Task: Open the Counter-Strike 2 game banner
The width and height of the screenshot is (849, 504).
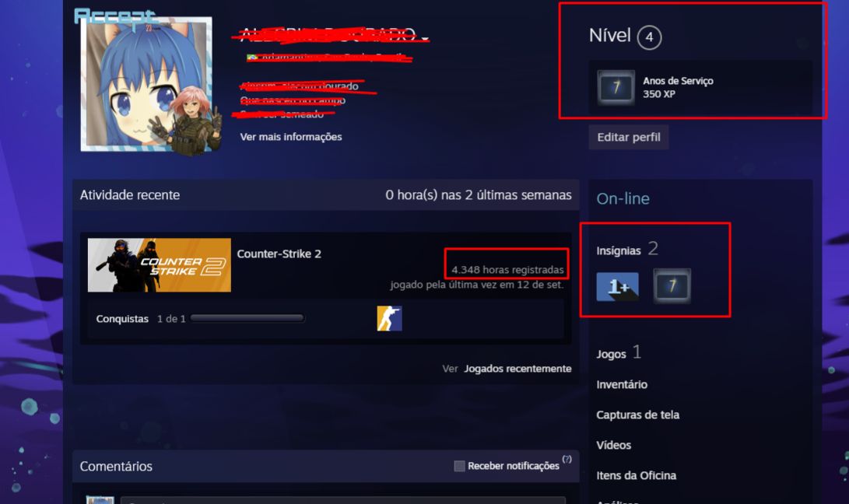Action: [x=160, y=265]
